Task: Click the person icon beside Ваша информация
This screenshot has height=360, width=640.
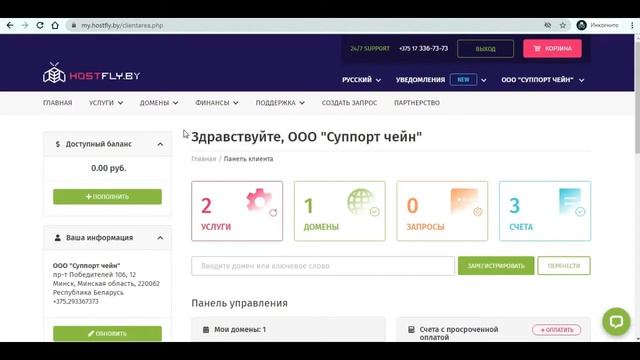Action: [58, 238]
